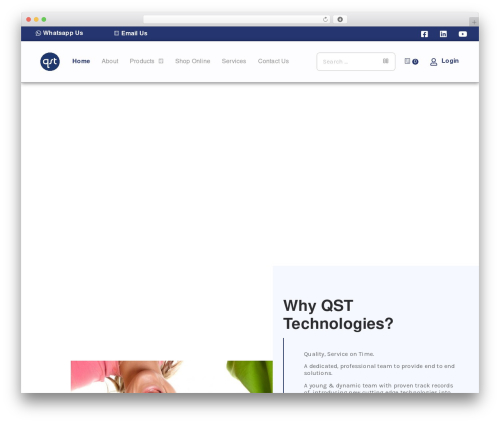Open the Services menu item
The image size is (500, 423).
[x=234, y=61]
